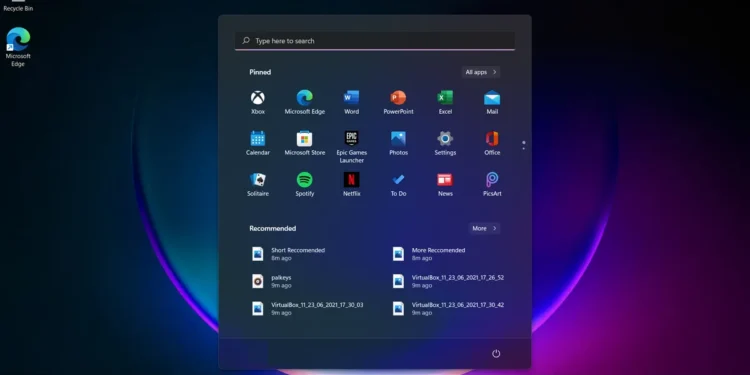750x375 pixels.
Task: Click the Pinned section heading
Action: point(260,72)
